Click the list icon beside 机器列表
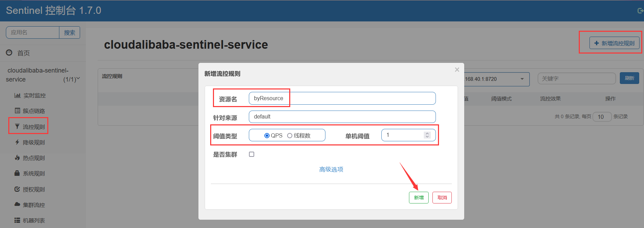644x228 pixels. (17, 220)
